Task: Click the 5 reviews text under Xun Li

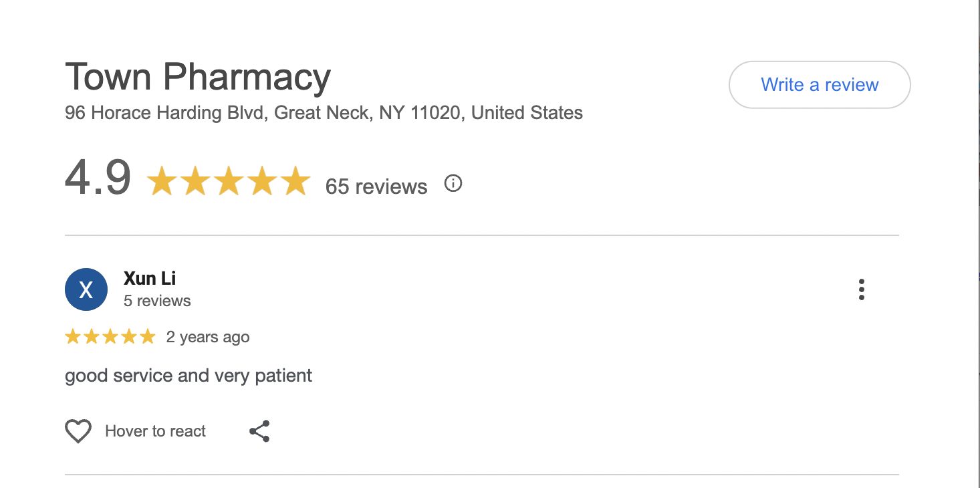Action: [x=157, y=301]
